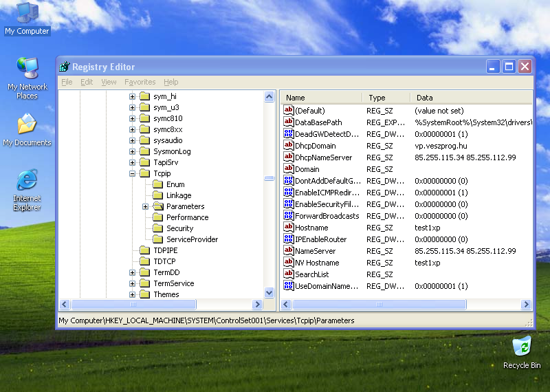This screenshot has width=550, height=392.
Task: Click the icon next to DhcpDomain
Action: pyautogui.click(x=288, y=145)
